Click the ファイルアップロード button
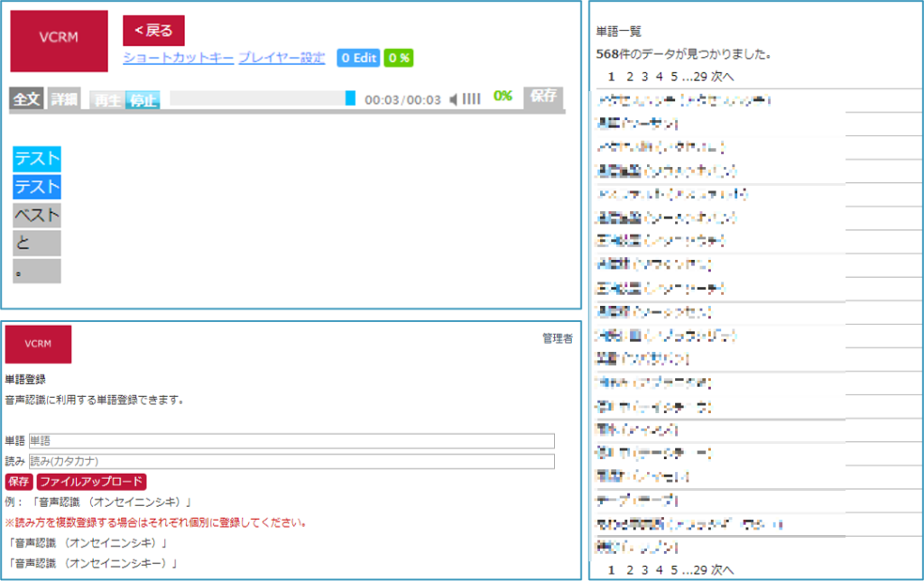924x581 pixels. point(91,482)
